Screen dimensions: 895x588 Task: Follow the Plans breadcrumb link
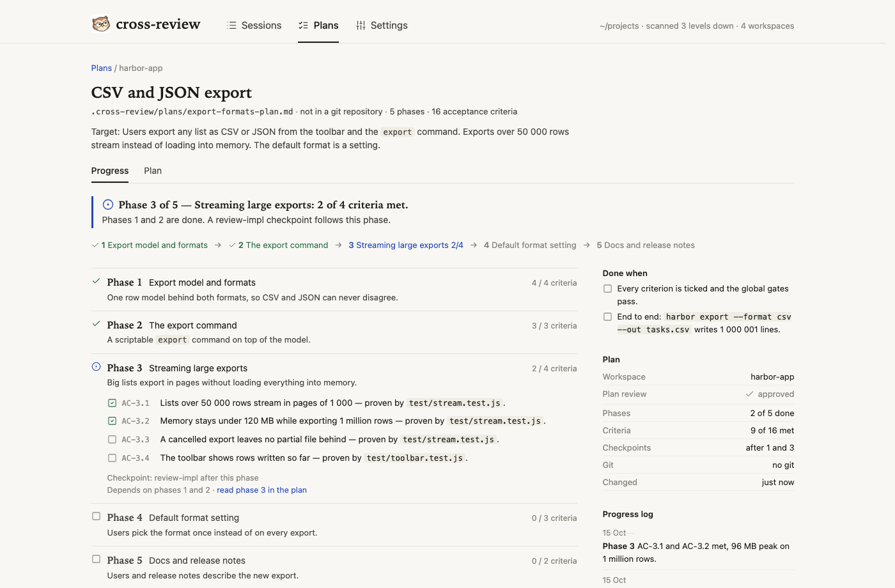(x=102, y=68)
